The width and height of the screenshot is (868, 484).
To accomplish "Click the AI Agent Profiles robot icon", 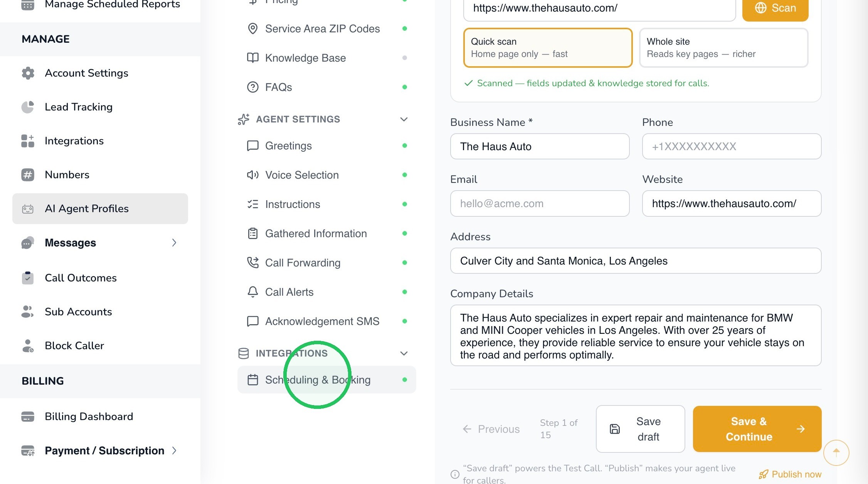I will [28, 209].
